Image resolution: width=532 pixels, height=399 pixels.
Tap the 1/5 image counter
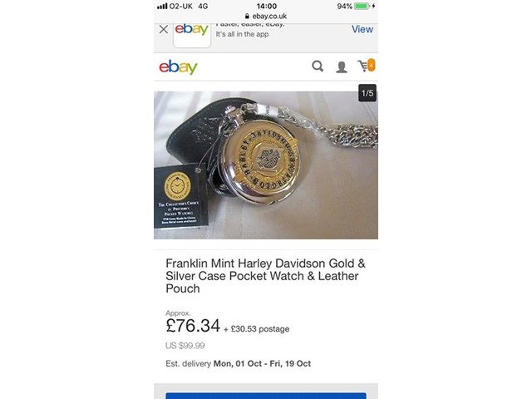point(367,93)
